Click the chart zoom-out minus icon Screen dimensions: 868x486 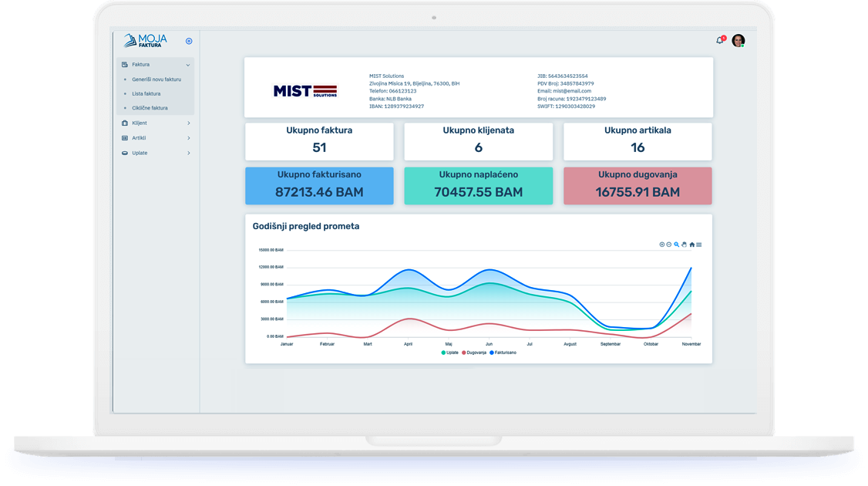pos(668,245)
